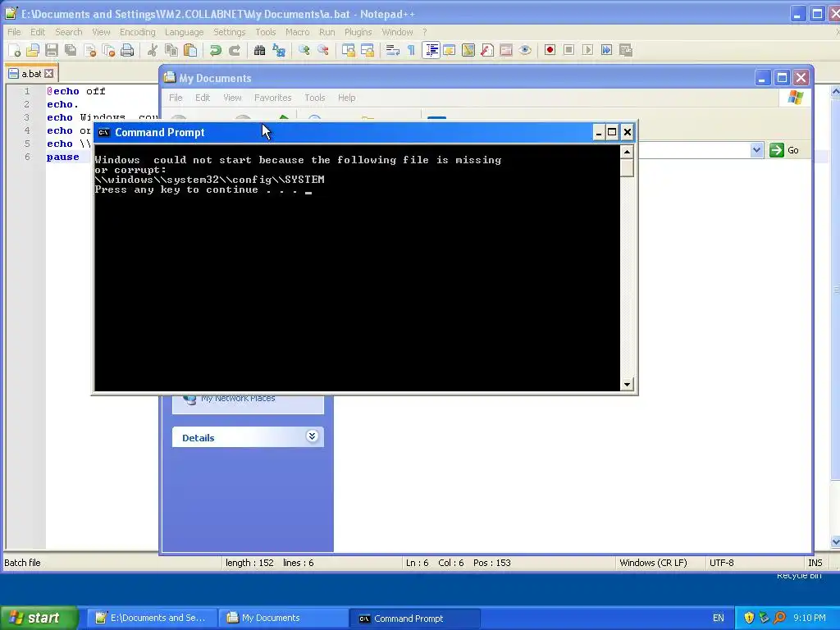
Task: Click Run Macro Multiple Times icon
Action: tap(606, 50)
